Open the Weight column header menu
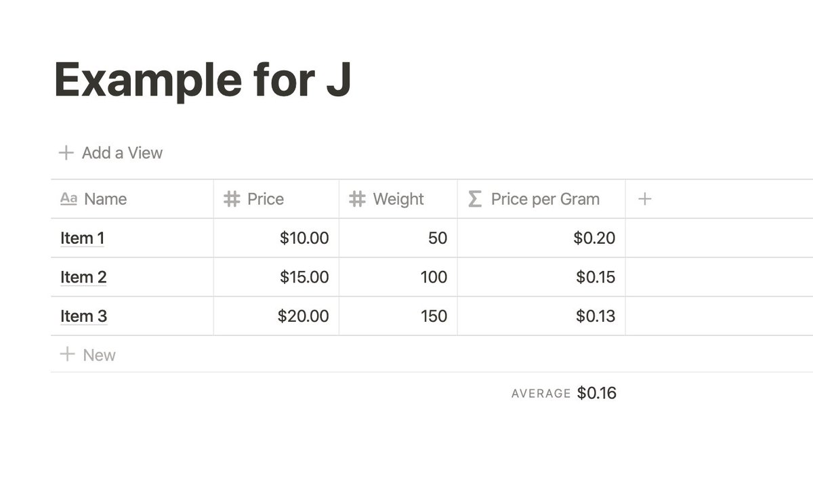Screen dimensions: 813x504 (x=398, y=199)
